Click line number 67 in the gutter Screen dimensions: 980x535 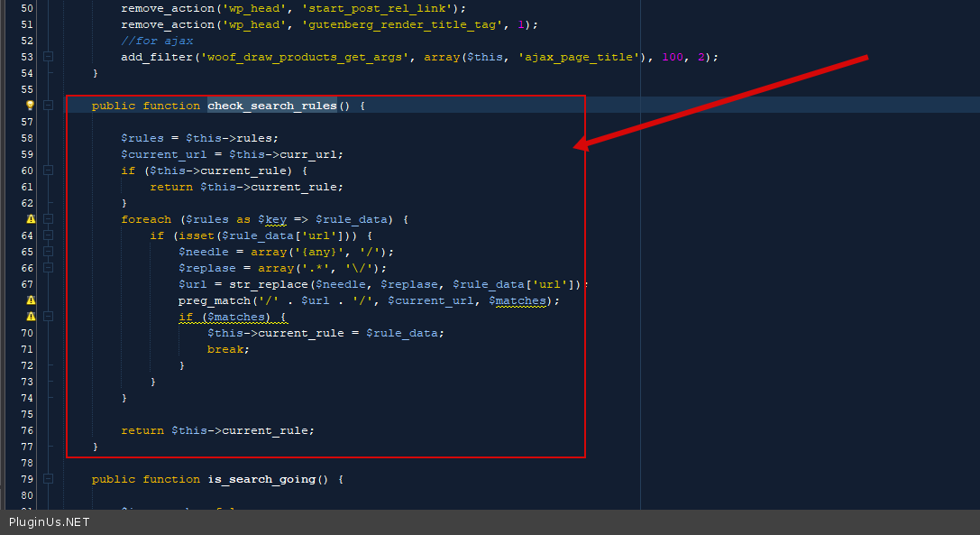coord(27,284)
